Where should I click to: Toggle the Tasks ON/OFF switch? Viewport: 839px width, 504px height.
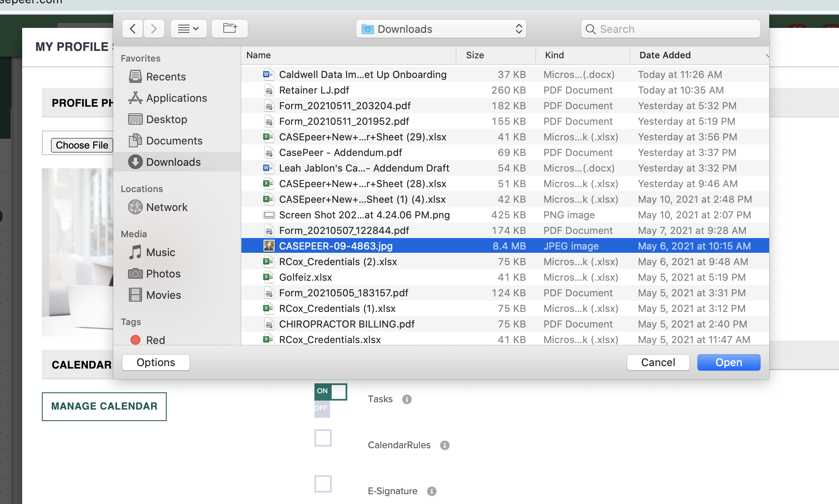pyautogui.click(x=330, y=392)
